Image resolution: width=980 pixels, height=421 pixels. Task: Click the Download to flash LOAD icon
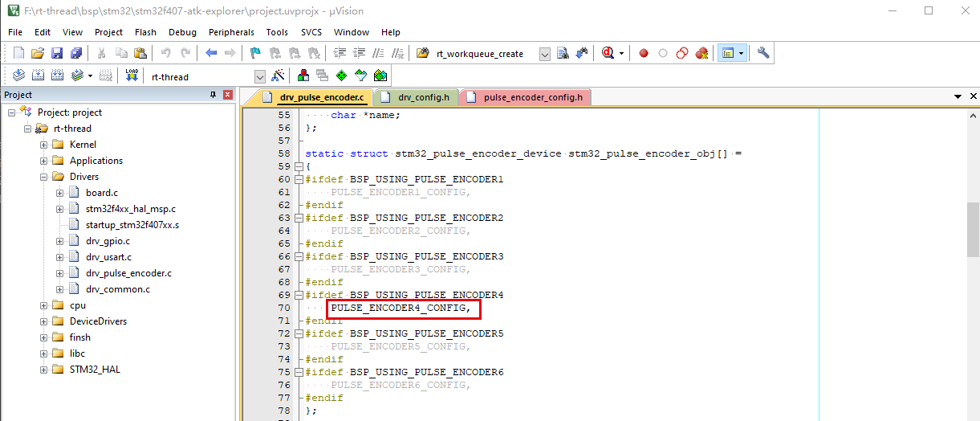pos(132,76)
